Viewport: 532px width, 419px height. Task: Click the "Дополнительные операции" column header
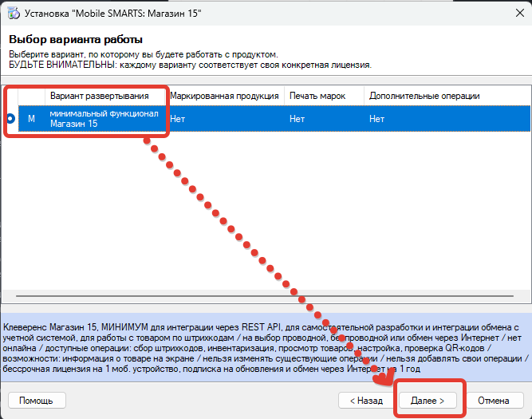(424, 96)
